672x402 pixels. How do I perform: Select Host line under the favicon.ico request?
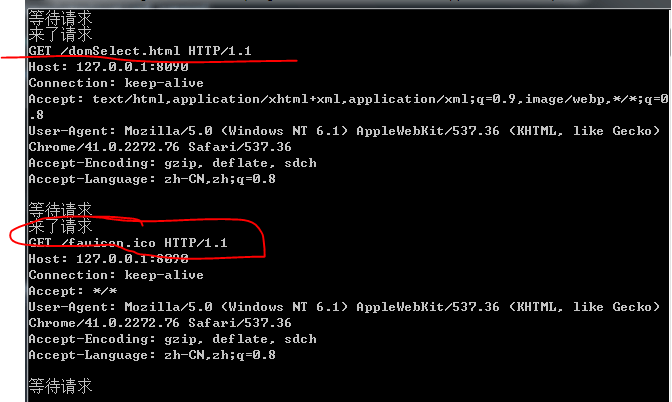tap(108, 259)
